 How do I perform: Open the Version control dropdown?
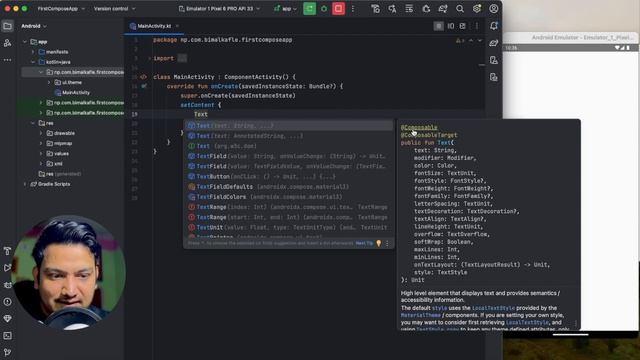click(x=114, y=9)
